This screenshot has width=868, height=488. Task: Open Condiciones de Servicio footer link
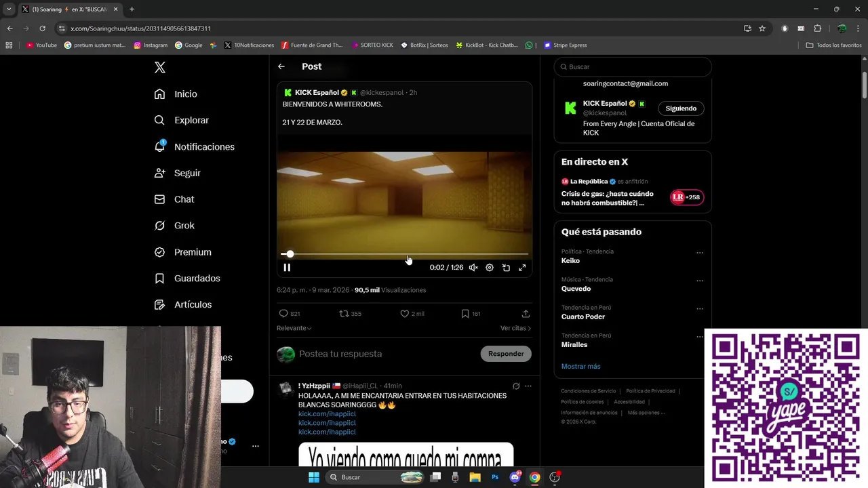(x=589, y=391)
